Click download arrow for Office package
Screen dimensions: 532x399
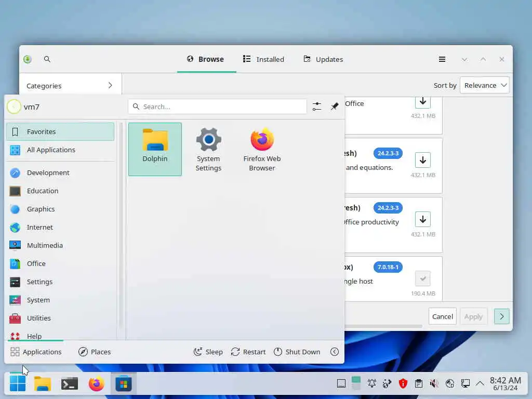tap(423, 102)
